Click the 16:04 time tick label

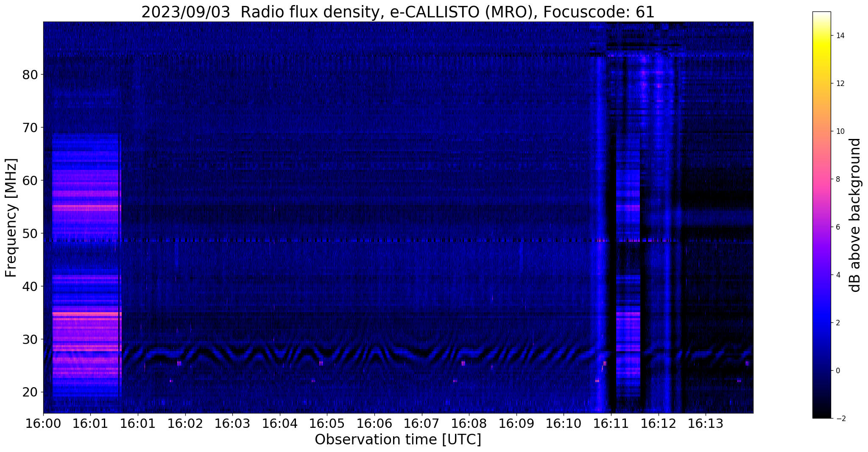pos(280,423)
